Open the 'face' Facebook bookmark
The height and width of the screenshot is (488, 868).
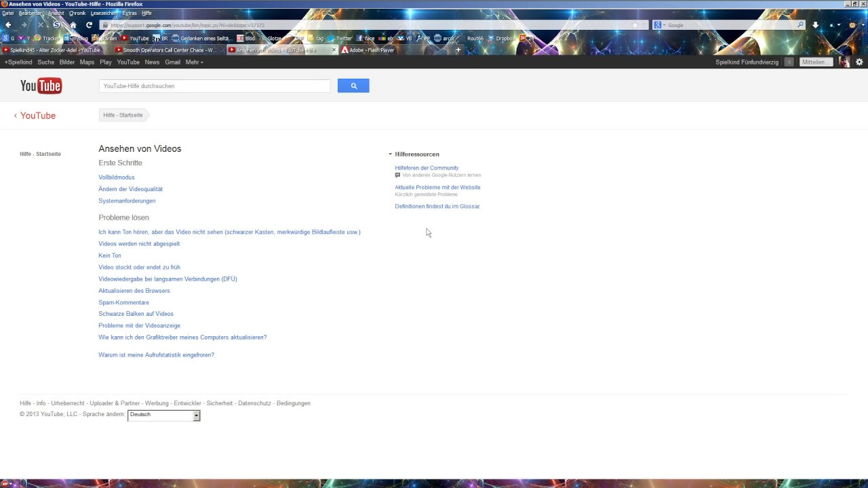click(365, 39)
